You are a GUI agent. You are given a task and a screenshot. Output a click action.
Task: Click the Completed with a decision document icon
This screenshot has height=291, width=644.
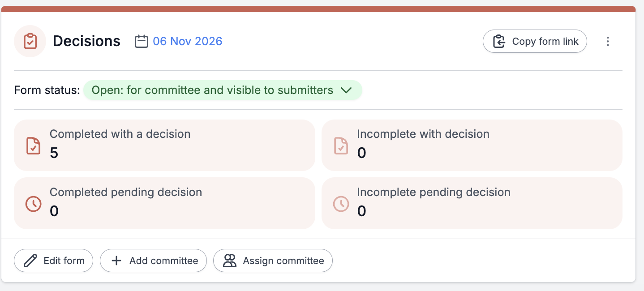click(x=34, y=146)
